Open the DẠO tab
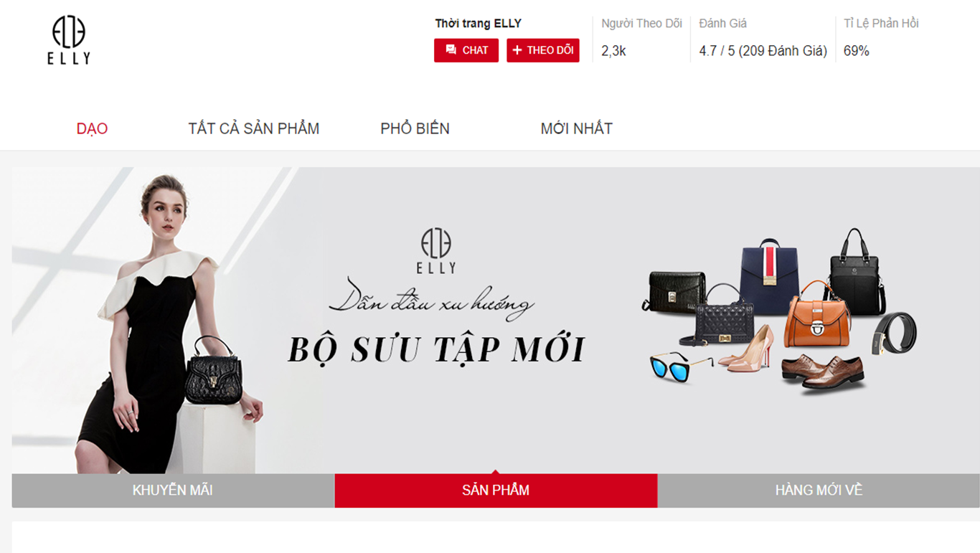The image size is (980, 553). click(92, 128)
